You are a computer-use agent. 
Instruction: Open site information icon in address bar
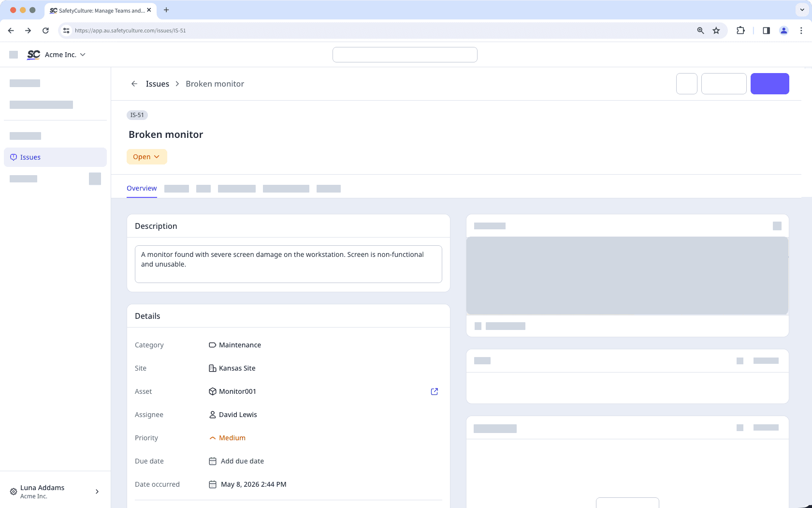66,30
